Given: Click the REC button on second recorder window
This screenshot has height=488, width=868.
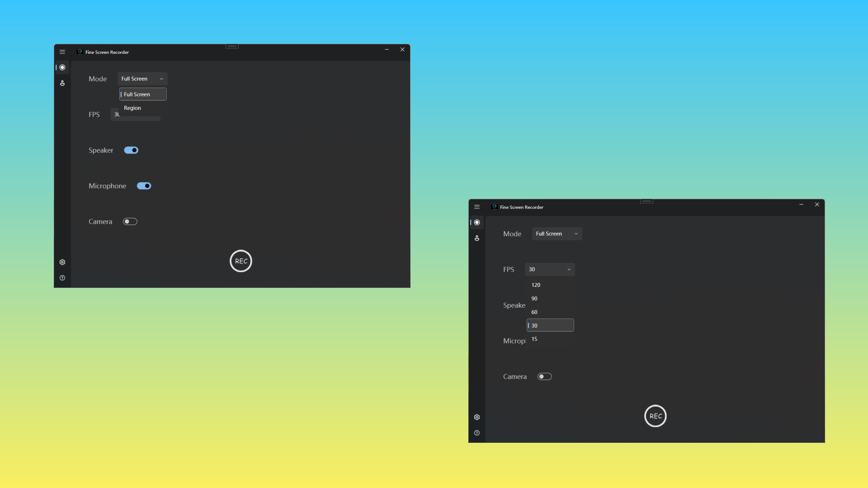Looking at the screenshot, I should pyautogui.click(x=655, y=415).
